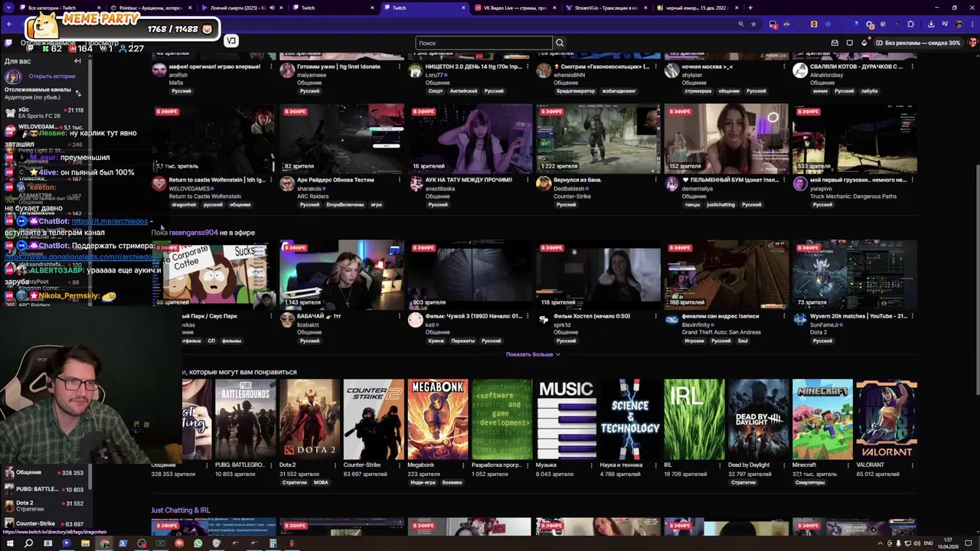
Task: Bookmark page with the browser star icon
Action: (x=753, y=24)
